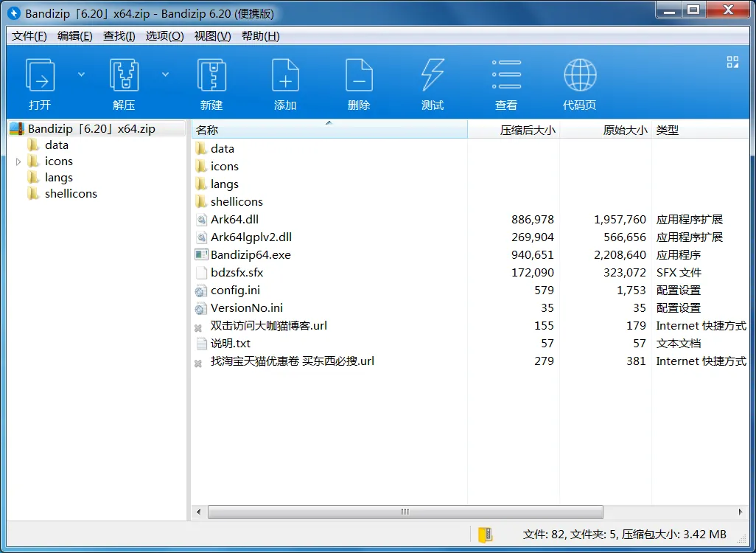The width and height of the screenshot is (756, 553).
Task: Select shellicons in the tree panel
Action: (71, 193)
